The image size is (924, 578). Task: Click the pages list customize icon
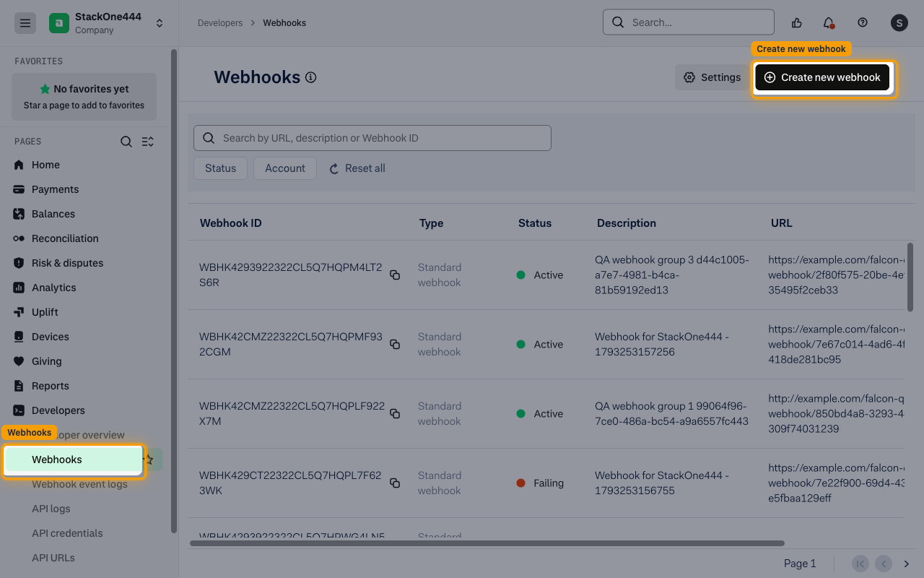pos(148,142)
